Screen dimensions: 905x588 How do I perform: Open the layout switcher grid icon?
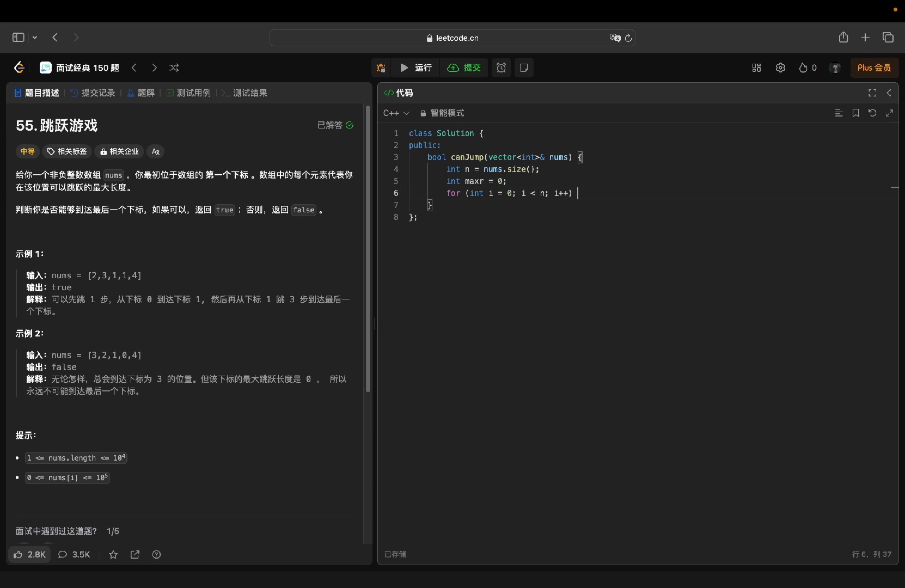[756, 68]
